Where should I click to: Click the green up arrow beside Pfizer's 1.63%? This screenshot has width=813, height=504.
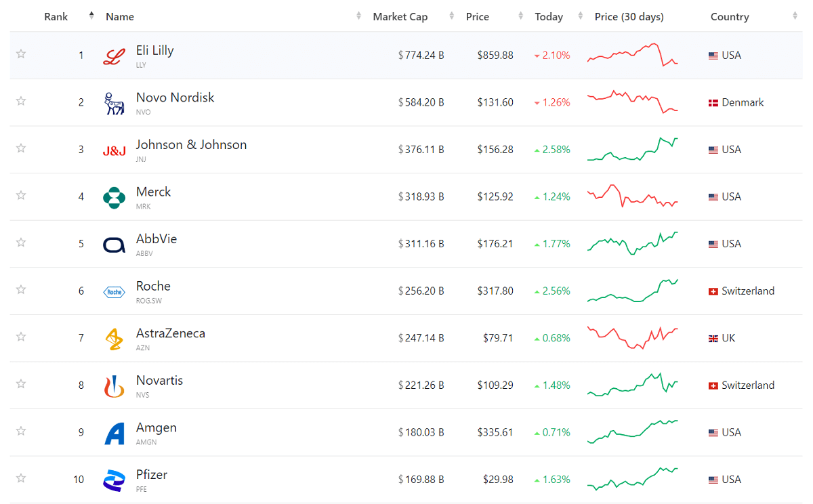pyautogui.click(x=537, y=480)
